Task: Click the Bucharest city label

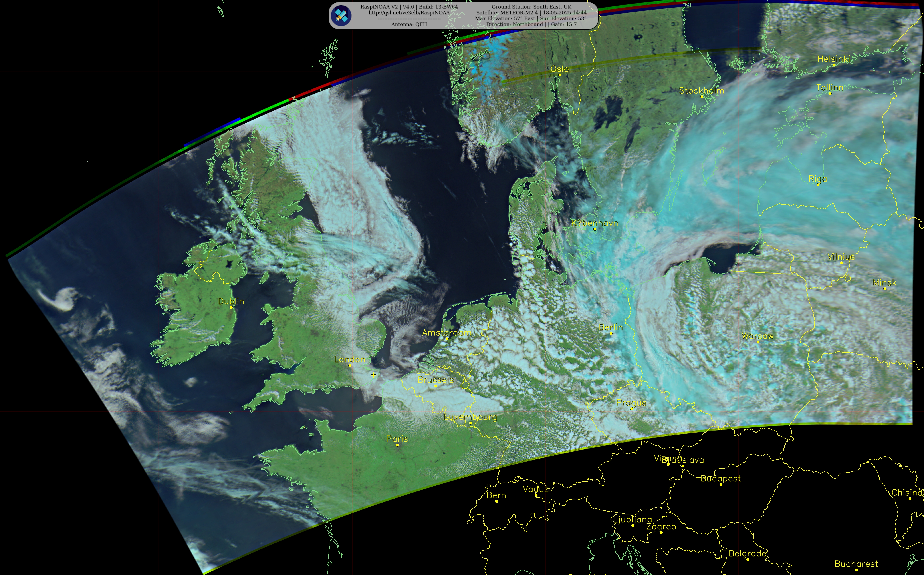Action: 856,564
